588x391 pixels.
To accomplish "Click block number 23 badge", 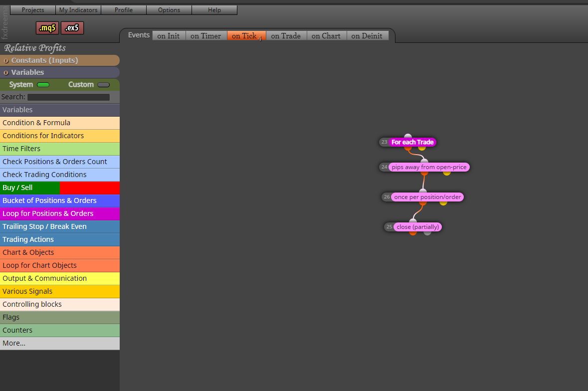I will (384, 142).
